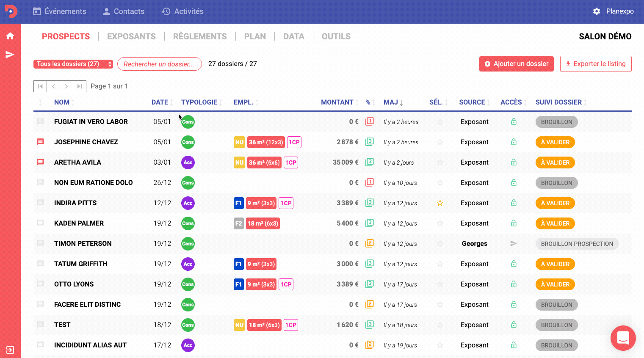The image size is (644, 358).
Task: Click Acc typology badge for Tatum Griffith
Action: pyautogui.click(x=188, y=264)
